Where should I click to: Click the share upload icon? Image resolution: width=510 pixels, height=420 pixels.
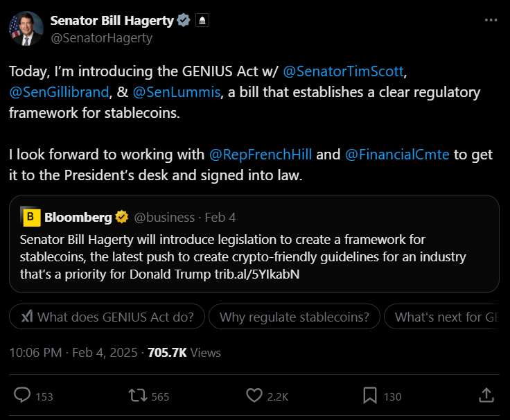tap(486, 395)
